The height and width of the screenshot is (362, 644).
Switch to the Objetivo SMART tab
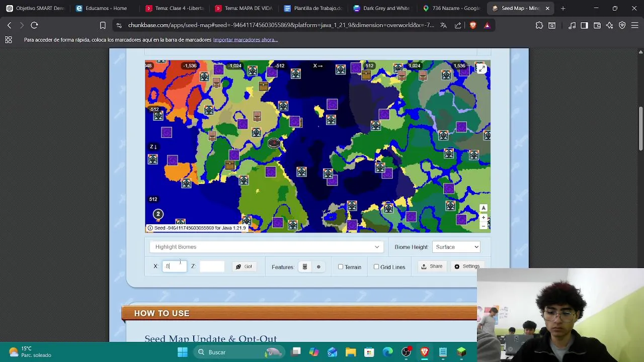pos(35,8)
